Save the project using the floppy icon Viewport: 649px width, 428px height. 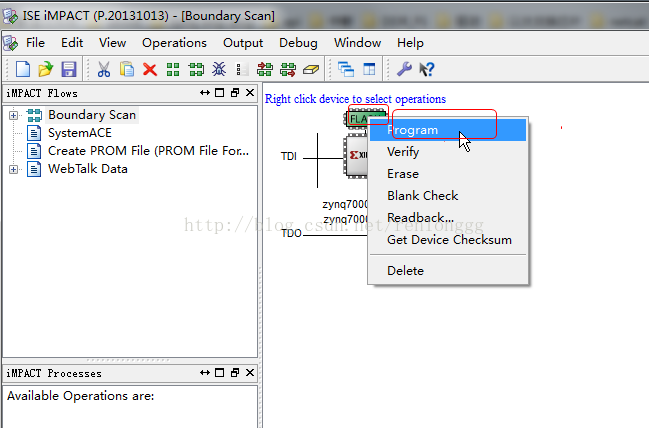[x=69, y=69]
